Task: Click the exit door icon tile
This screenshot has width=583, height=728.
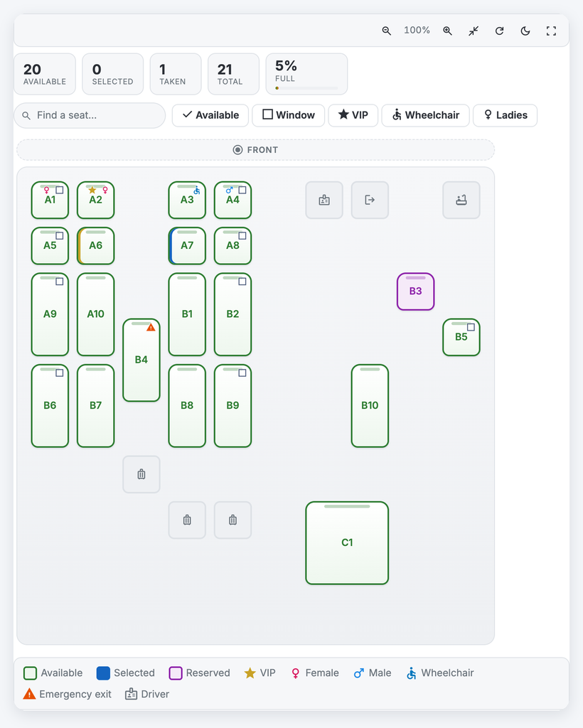Action: click(x=370, y=200)
